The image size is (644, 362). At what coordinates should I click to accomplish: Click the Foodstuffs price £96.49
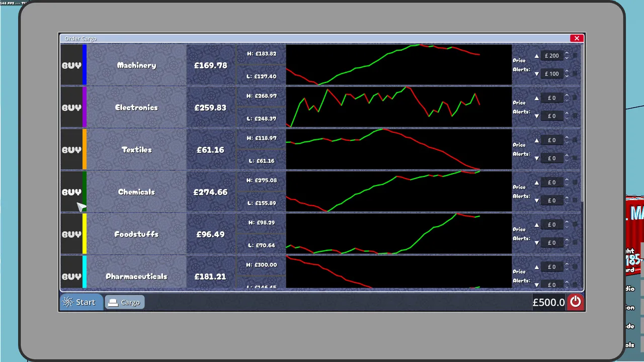tap(210, 234)
